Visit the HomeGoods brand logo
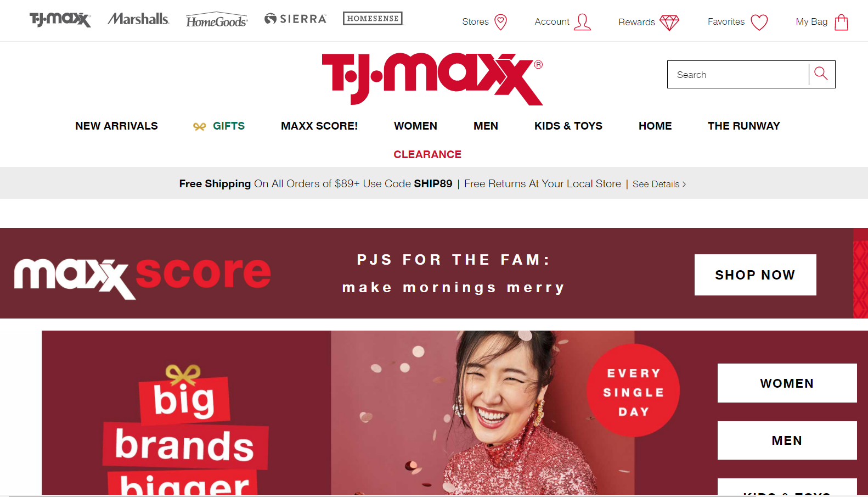868x497 pixels. pyautogui.click(x=217, y=20)
